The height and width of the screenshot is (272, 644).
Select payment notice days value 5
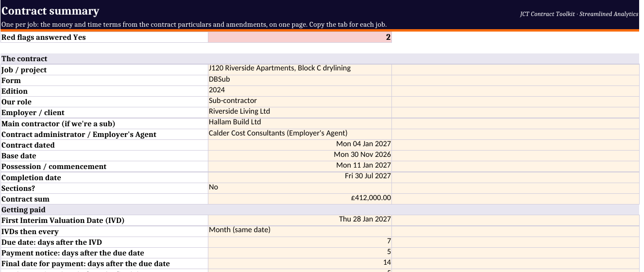click(300, 253)
